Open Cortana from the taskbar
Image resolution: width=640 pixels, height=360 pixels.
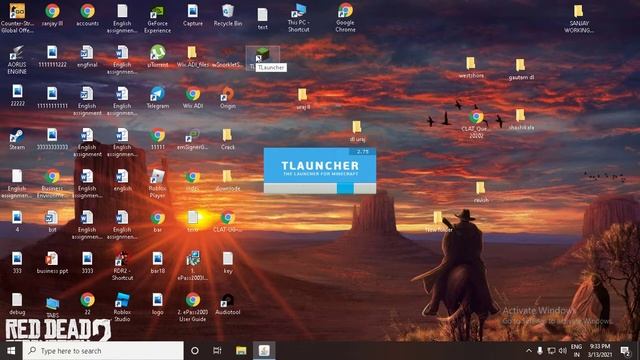click(x=195, y=351)
